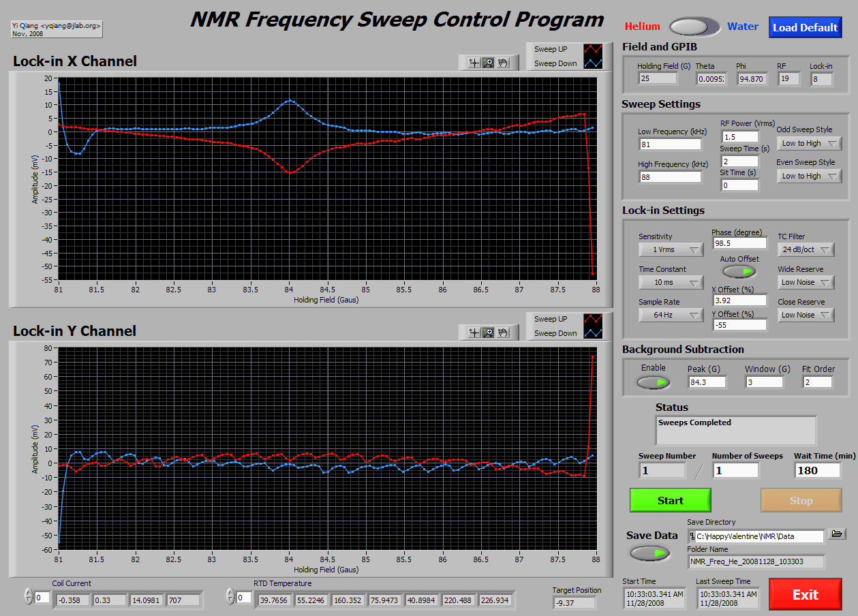Click the Start Time indicator
Viewport: 858px width, 616px height.
(654, 598)
